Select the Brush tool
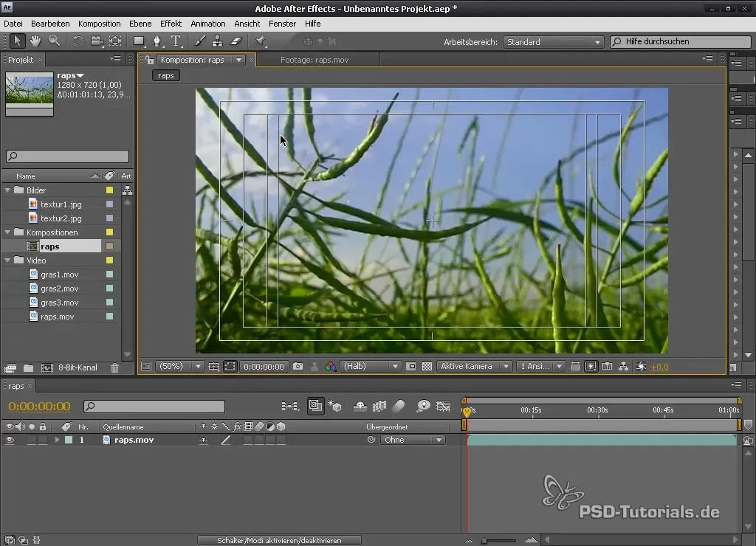This screenshot has height=546, width=756. 199,41
